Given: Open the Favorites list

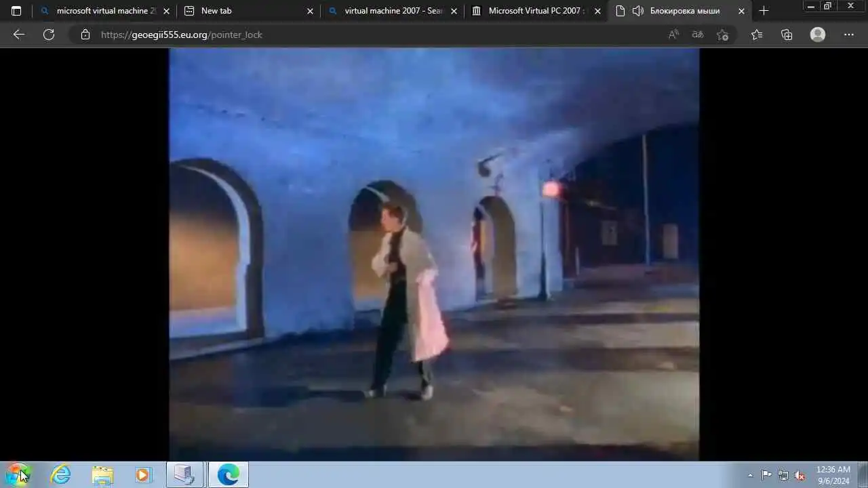Looking at the screenshot, I should coord(757,35).
